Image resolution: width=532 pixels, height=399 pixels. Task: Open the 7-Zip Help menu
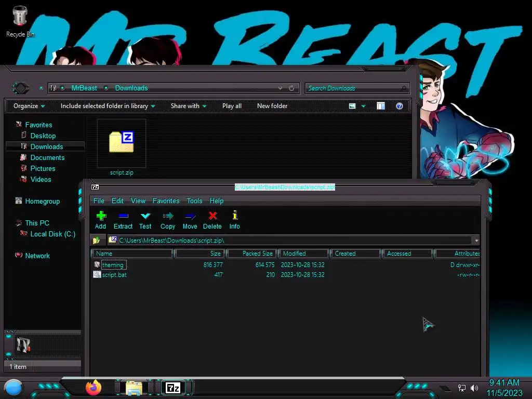point(217,201)
